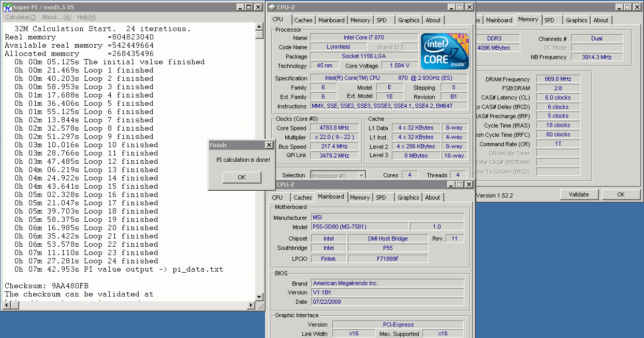The width and height of the screenshot is (644, 338).
Task: Minimize the right CPU-Z Memory window
Action: click(x=619, y=7)
